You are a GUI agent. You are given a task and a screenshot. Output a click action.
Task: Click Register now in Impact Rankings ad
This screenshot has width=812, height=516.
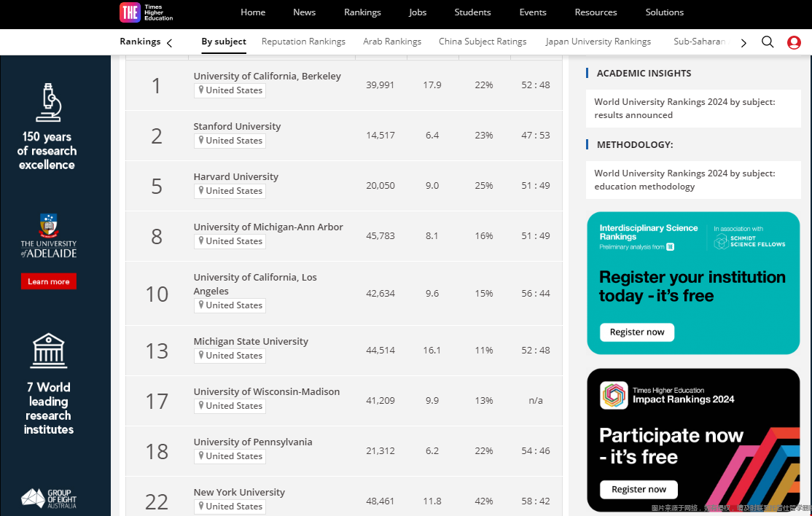point(639,490)
